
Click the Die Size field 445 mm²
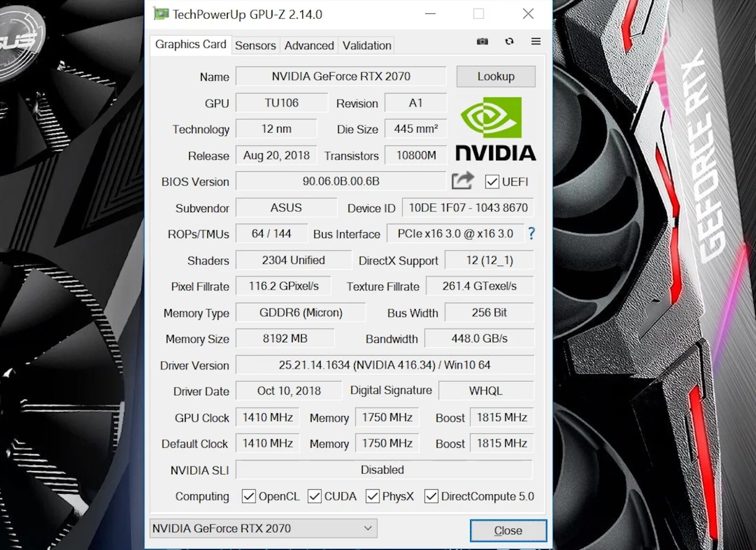[x=416, y=129]
